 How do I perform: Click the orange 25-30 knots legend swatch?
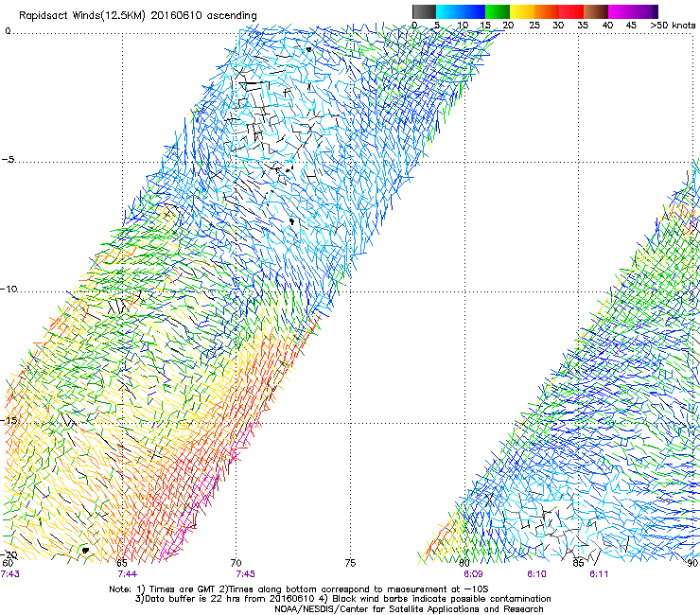point(547,11)
